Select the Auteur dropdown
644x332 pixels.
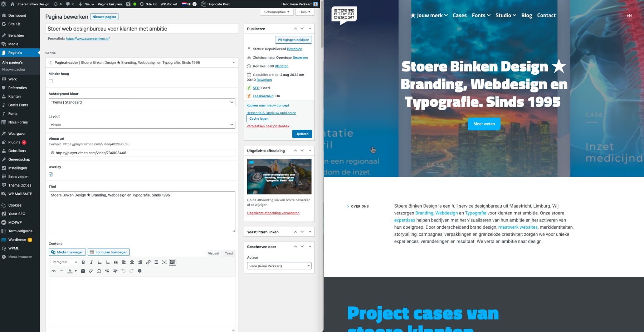(x=279, y=266)
